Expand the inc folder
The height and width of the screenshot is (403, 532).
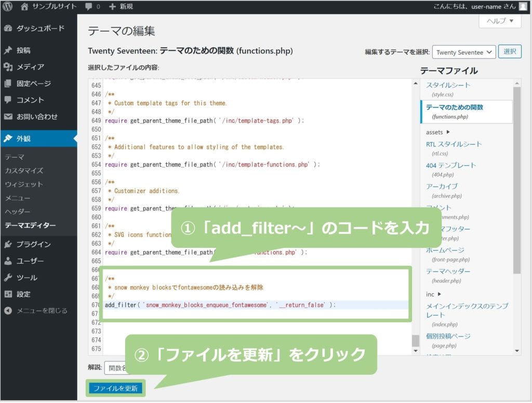pyautogui.click(x=433, y=294)
